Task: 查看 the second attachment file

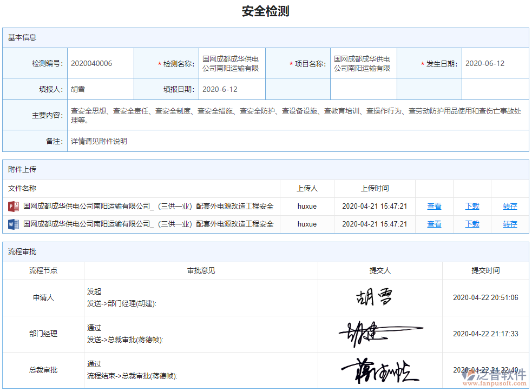Action: [434, 224]
